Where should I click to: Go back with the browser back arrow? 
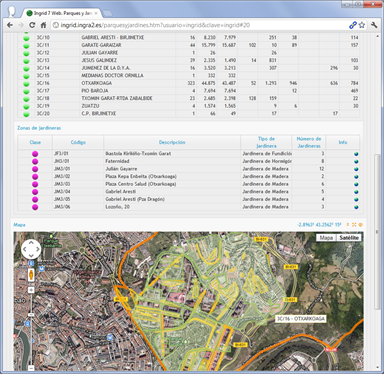(10, 25)
